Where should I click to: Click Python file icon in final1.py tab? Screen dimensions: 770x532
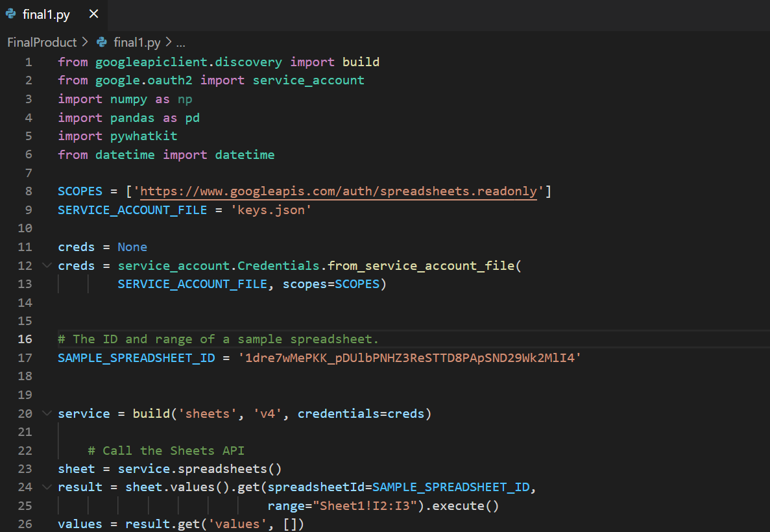11,14
